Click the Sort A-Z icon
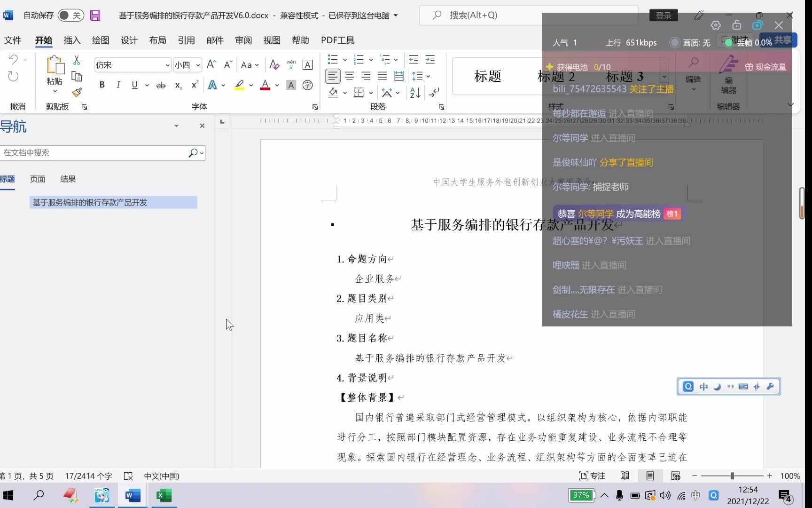The height and width of the screenshot is (508, 812). click(x=415, y=93)
